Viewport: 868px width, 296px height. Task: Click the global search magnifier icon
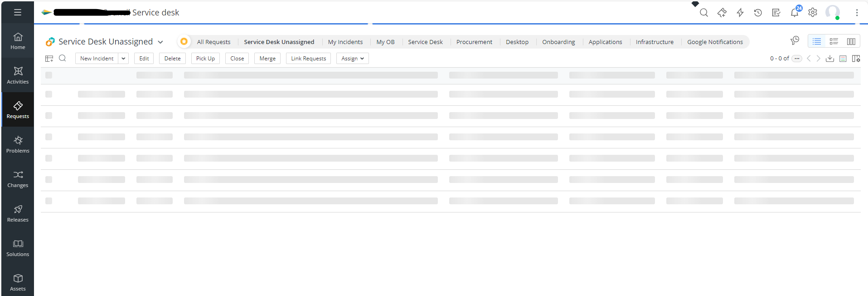[703, 13]
